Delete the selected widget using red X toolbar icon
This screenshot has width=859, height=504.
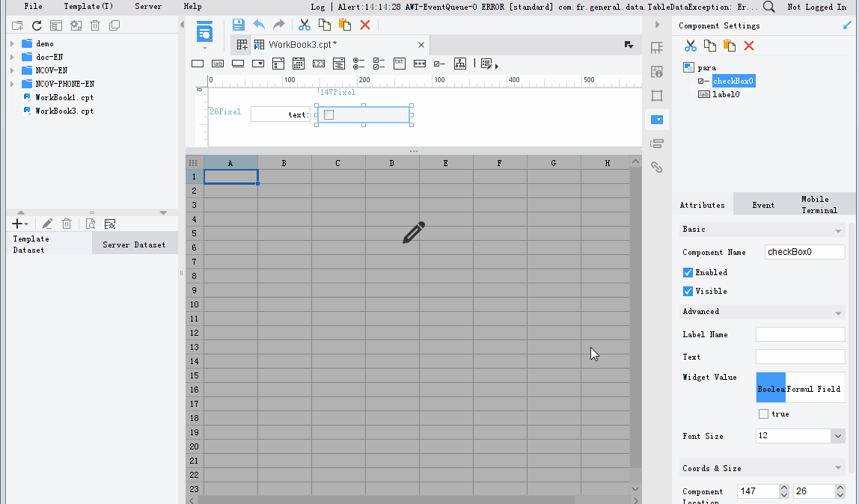[x=366, y=25]
